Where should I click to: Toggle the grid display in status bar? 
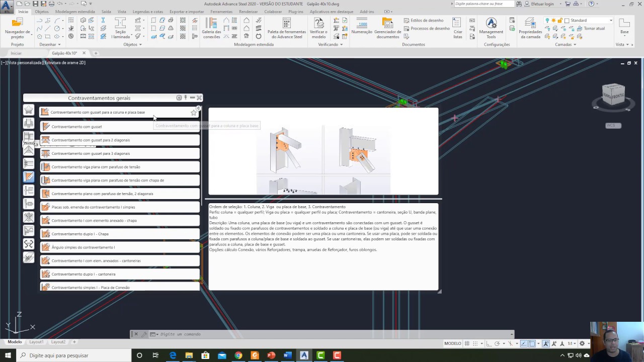click(x=467, y=343)
